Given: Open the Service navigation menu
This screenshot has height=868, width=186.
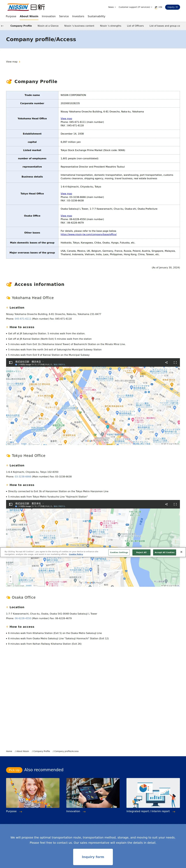Looking at the screenshot, I should (64, 16).
